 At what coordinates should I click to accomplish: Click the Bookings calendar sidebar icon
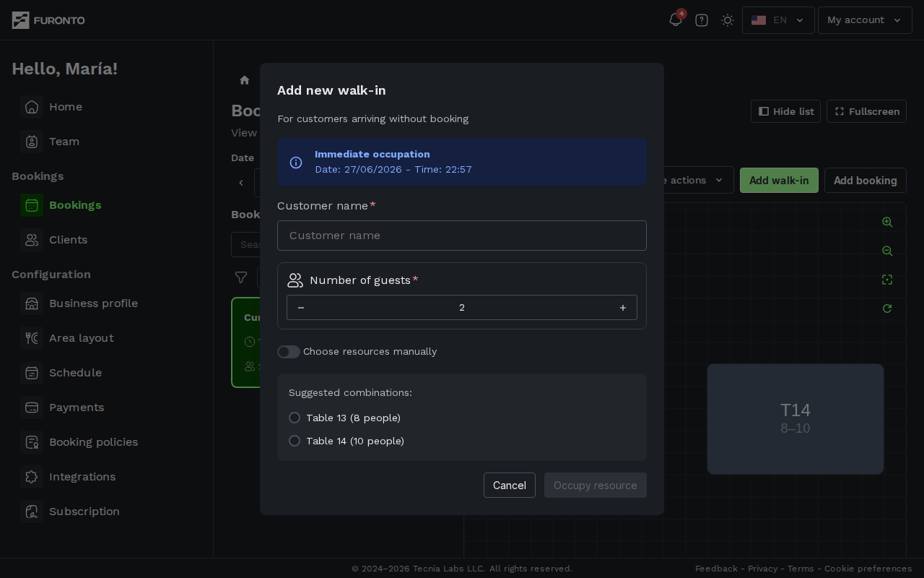point(32,205)
